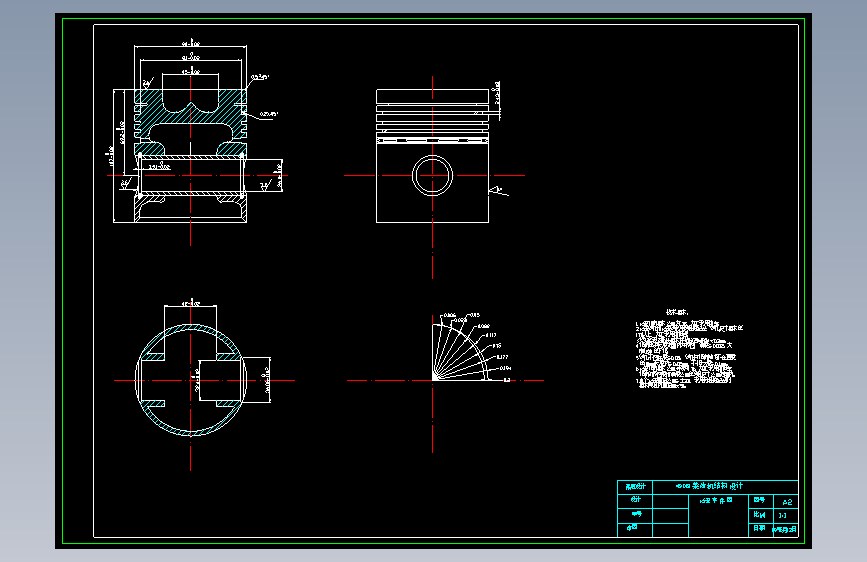
Task: Click the date value cell in title block
Action: 786,530
